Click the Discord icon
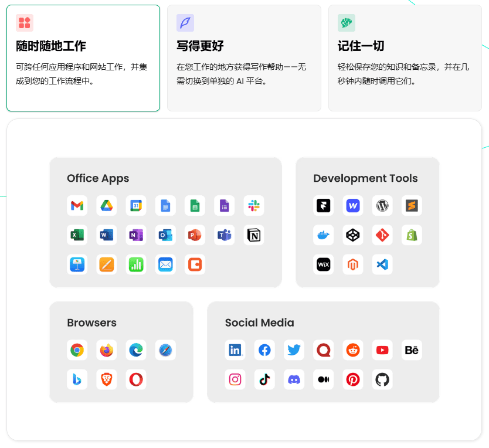The height and width of the screenshot is (448, 489). pos(294,379)
